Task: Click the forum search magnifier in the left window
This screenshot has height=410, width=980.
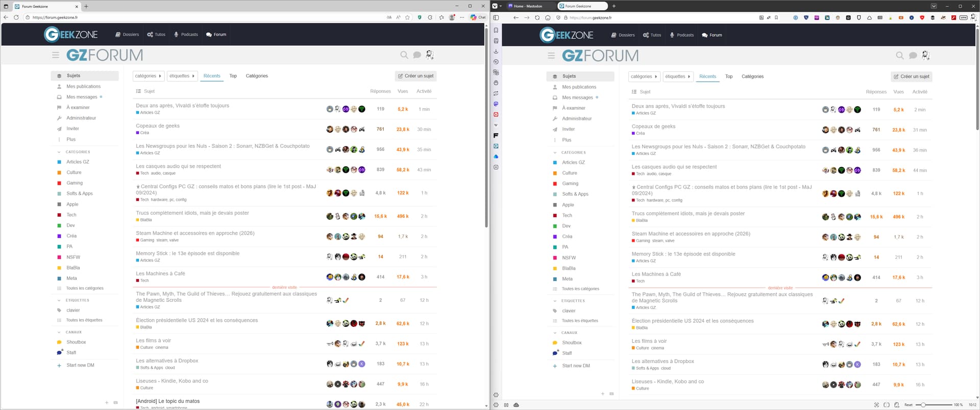Action: coord(404,55)
